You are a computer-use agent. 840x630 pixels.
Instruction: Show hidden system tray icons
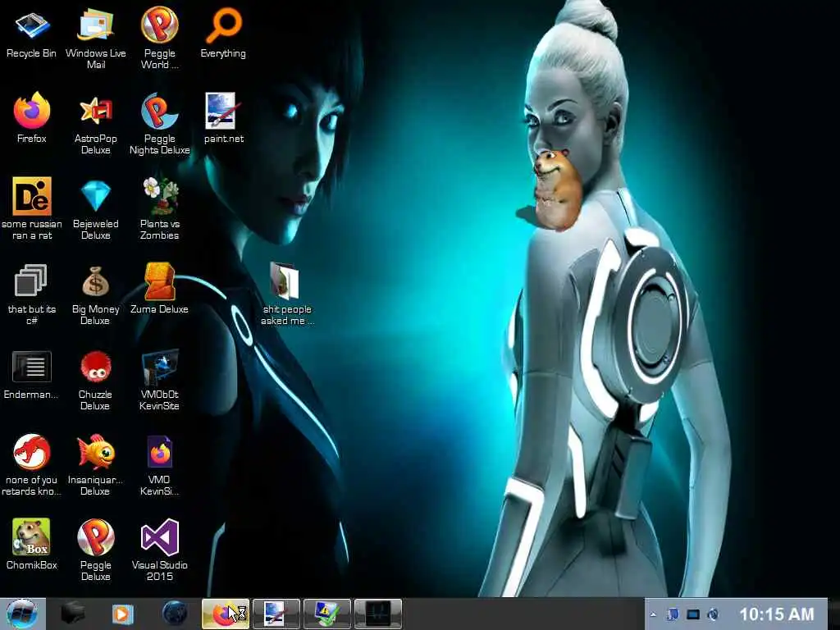653,614
